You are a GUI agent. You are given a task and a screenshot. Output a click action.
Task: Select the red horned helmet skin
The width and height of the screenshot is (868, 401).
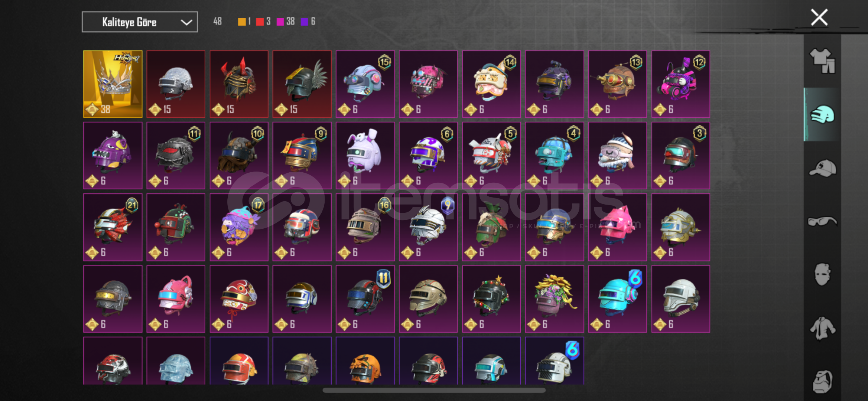[239, 84]
